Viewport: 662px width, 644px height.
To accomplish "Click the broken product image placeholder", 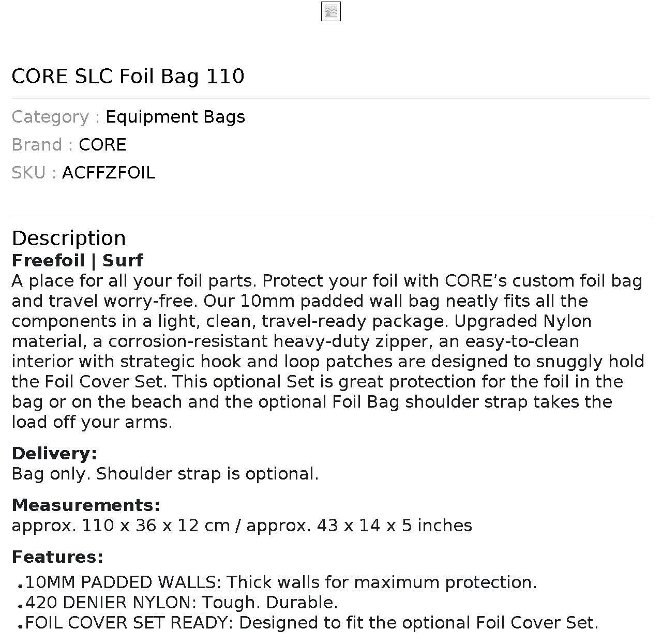I will (330, 11).
